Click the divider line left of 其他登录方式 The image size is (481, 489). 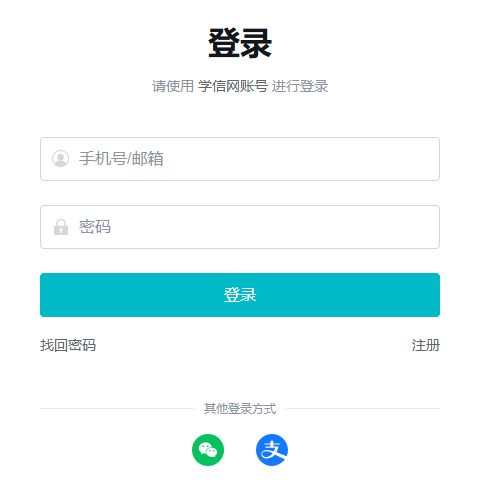[117, 408]
